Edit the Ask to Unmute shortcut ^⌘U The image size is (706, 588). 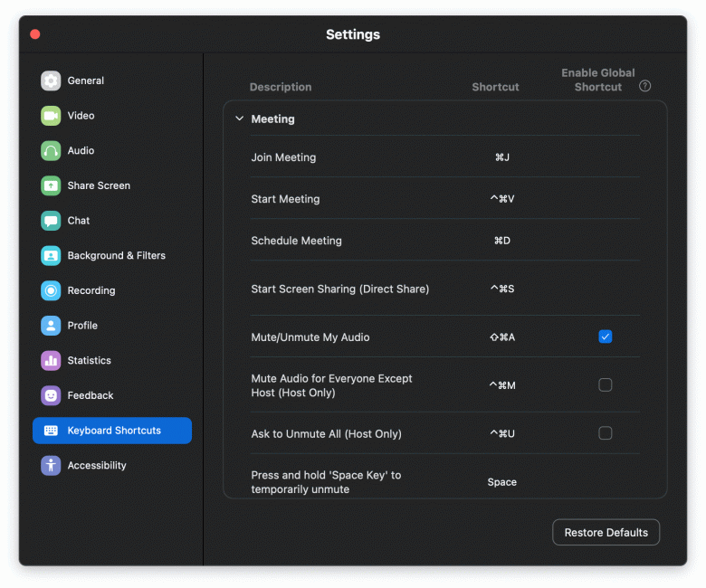(x=502, y=433)
